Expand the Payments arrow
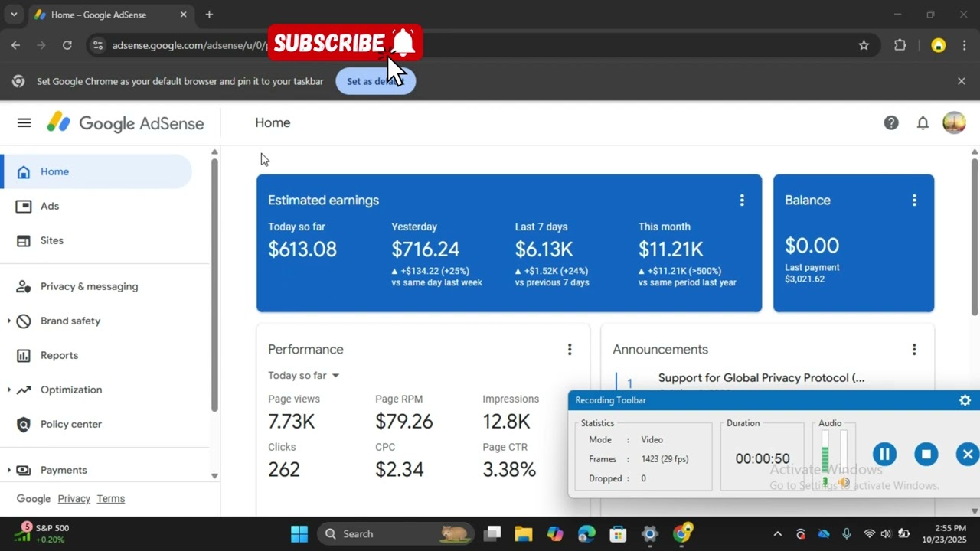Viewport: 980px width, 551px height. (8, 470)
